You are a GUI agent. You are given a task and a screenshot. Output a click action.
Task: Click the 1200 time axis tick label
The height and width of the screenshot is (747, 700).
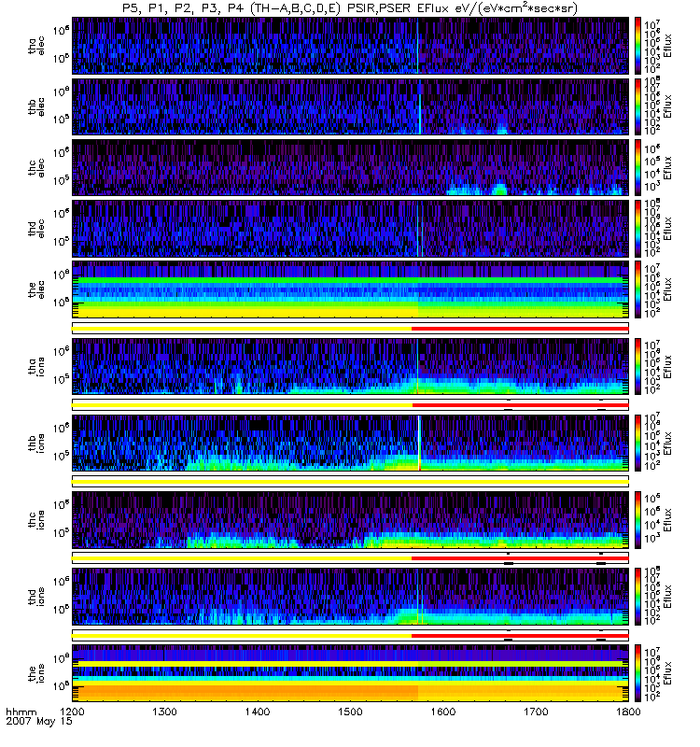(72, 712)
